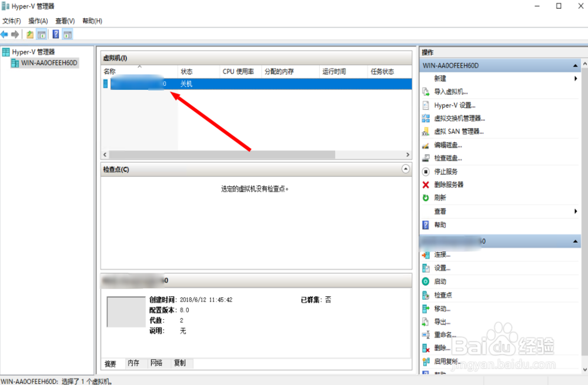The height and width of the screenshot is (385, 588).
Task: Expand the 查看 submenu arrow in actions
Action: (x=576, y=212)
